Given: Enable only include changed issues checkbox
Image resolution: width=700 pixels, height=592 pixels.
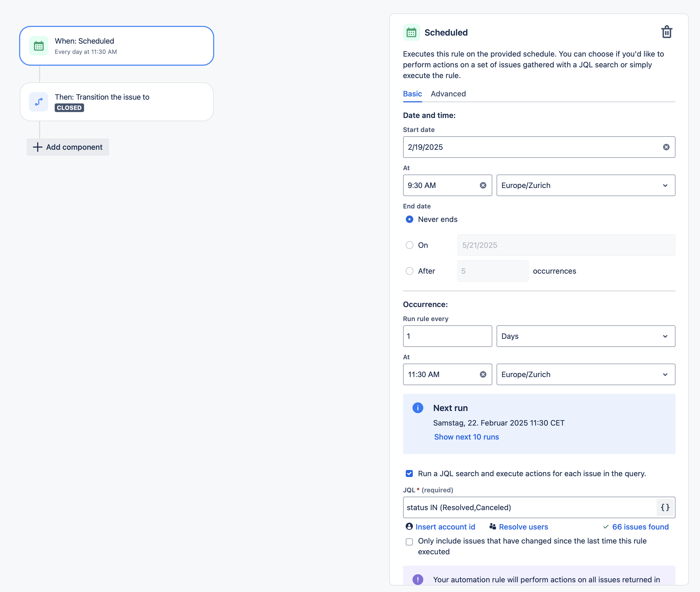Looking at the screenshot, I should [x=409, y=542].
